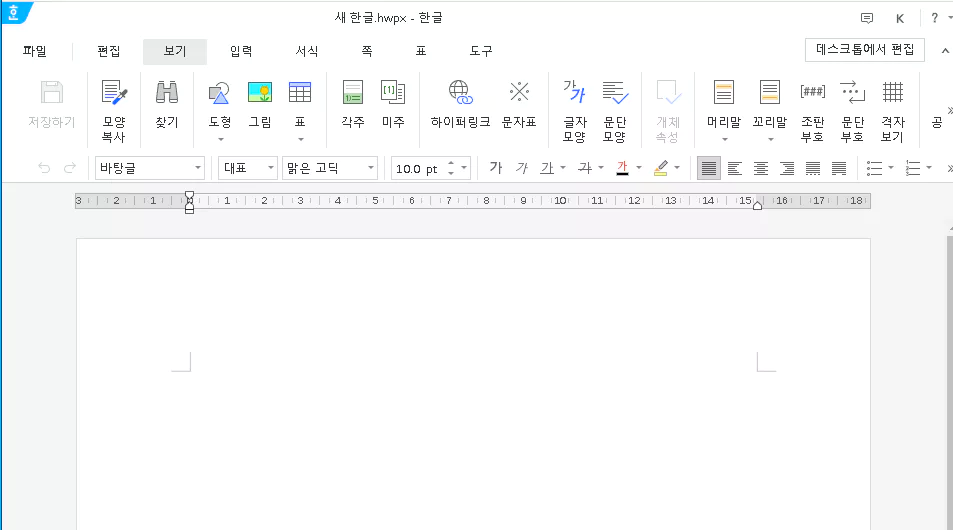The image size is (953, 530).
Task: Select right alignment
Action: point(787,168)
